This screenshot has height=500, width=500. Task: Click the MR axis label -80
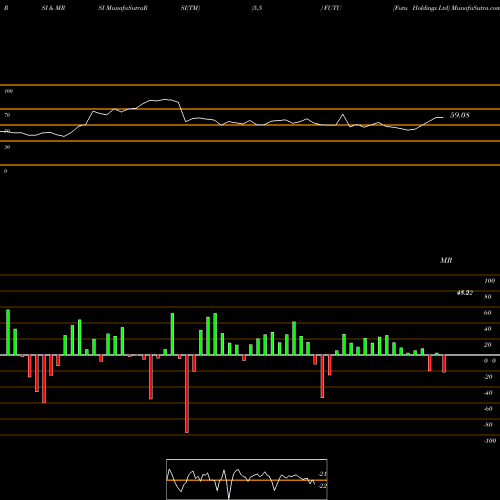point(488,425)
